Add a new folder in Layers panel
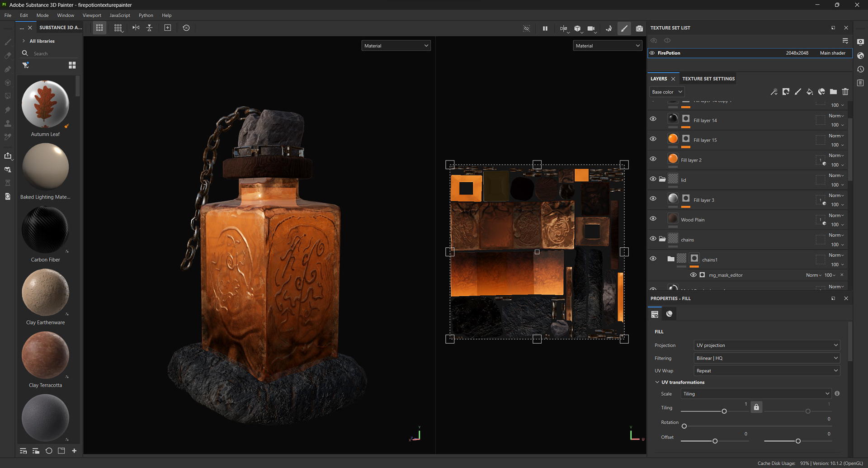The width and height of the screenshot is (868, 468). point(833,92)
